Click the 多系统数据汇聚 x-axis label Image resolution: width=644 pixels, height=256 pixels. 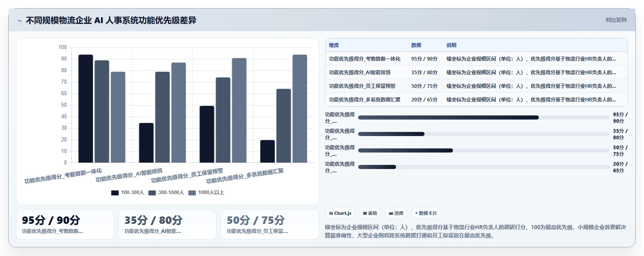(x=245, y=176)
